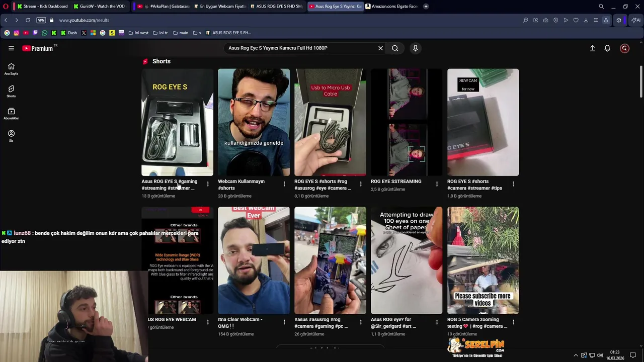Switch to the En Uygun Webcam Fiyatları tab
The height and width of the screenshot is (362, 644).
point(220,7)
